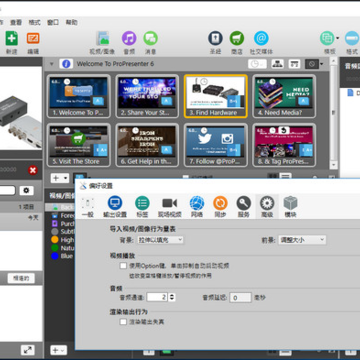This screenshot has width=360, height=360.
Task: Open the Store shopping cart icon
Action: [x=237, y=38]
